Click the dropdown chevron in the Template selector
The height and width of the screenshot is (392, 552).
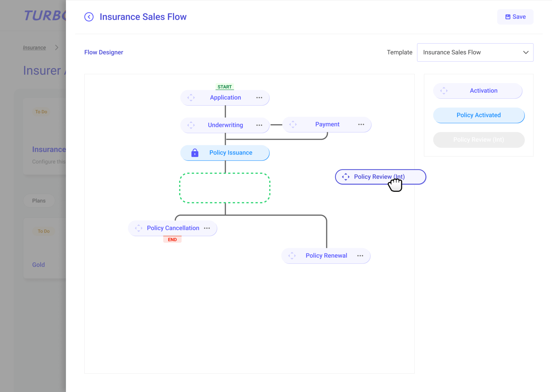point(526,52)
